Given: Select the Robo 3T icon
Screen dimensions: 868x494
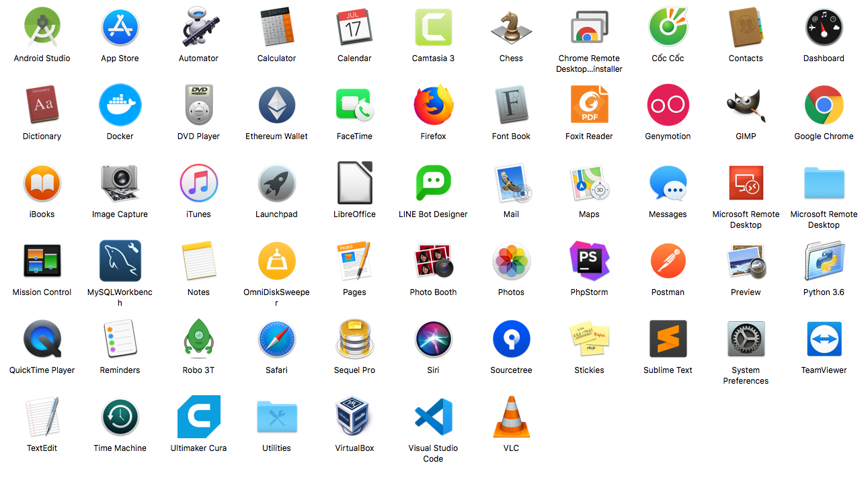Looking at the screenshot, I should point(198,339).
